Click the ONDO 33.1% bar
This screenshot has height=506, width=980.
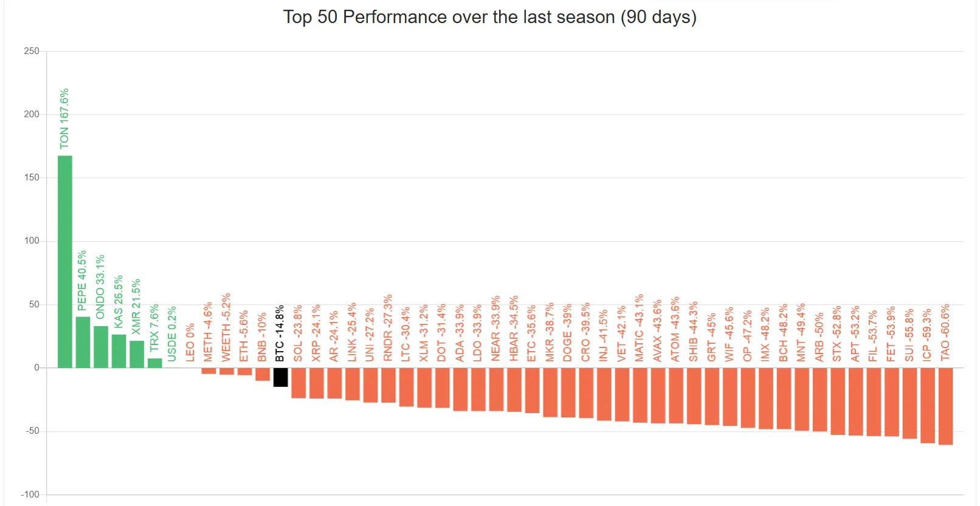[101, 347]
